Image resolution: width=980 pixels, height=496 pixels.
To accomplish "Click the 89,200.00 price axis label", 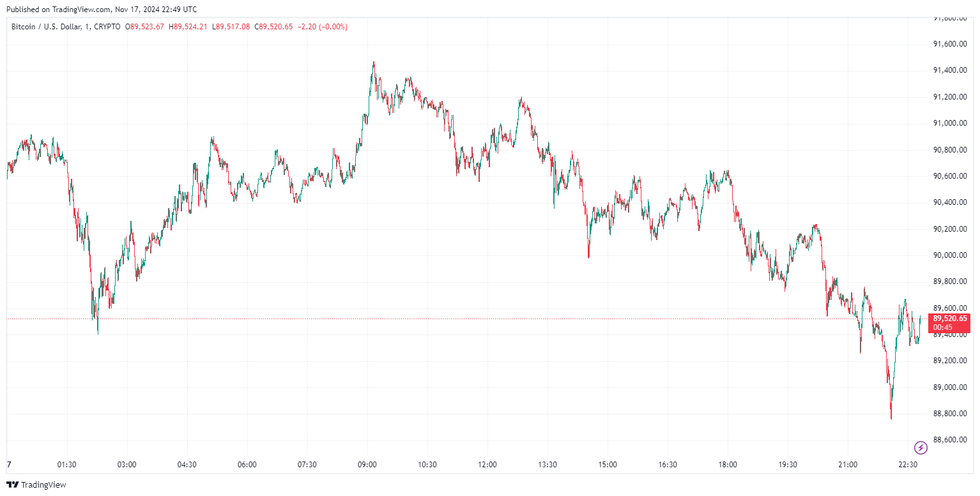I will click(x=950, y=361).
